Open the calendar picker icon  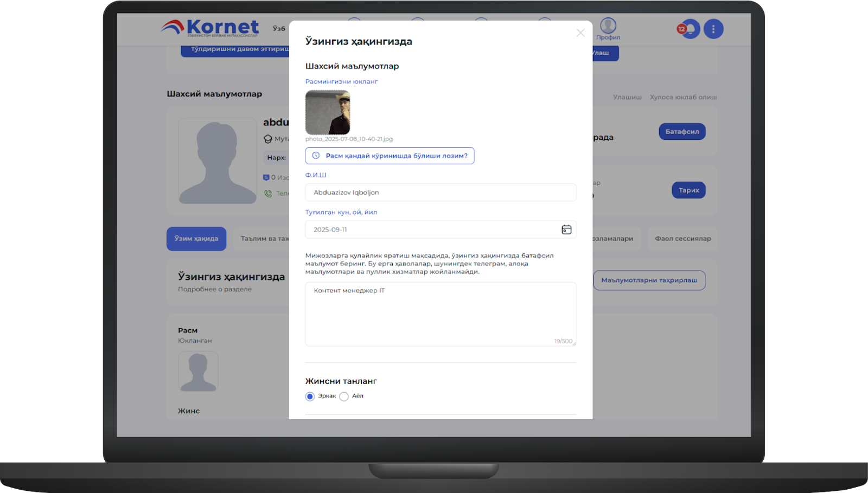(566, 229)
